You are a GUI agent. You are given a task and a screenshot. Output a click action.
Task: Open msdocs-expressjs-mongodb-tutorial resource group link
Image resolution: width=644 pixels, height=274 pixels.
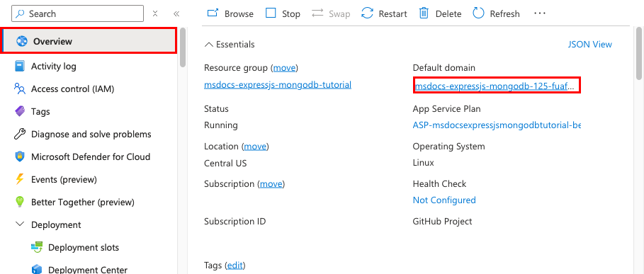(278, 85)
